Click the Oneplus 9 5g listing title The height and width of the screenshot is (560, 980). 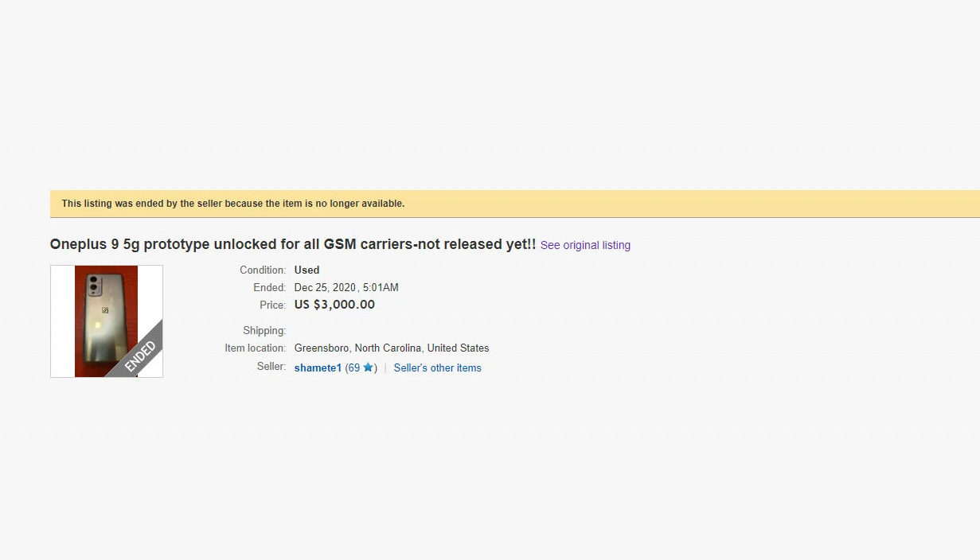(x=292, y=244)
